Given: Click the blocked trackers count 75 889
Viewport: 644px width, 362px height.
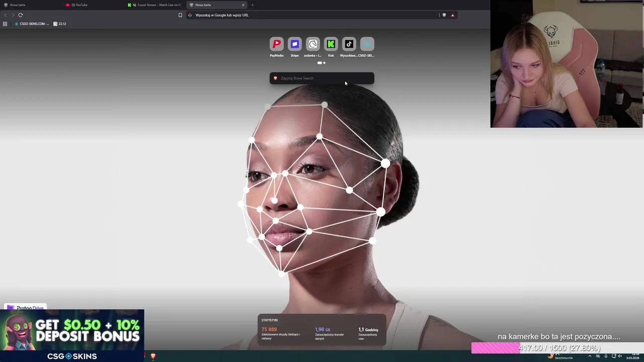Looking at the screenshot, I should tap(269, 329).
